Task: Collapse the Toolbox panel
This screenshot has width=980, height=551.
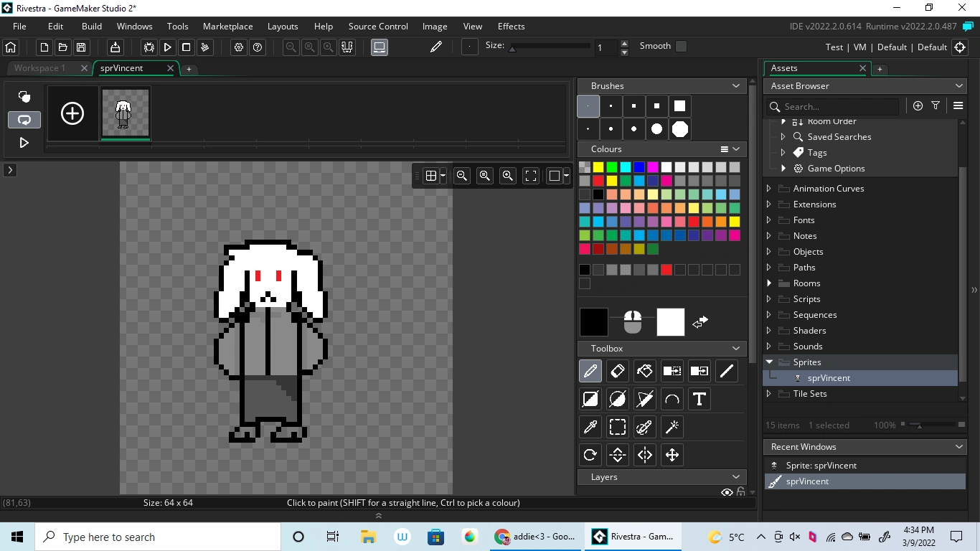Action: click(735, 348)
